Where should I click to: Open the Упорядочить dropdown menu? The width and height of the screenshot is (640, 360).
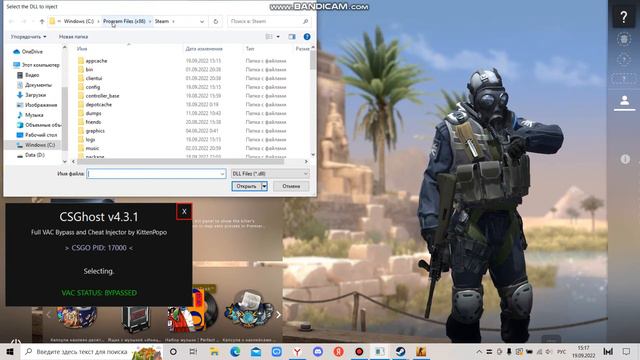(28, 37)
